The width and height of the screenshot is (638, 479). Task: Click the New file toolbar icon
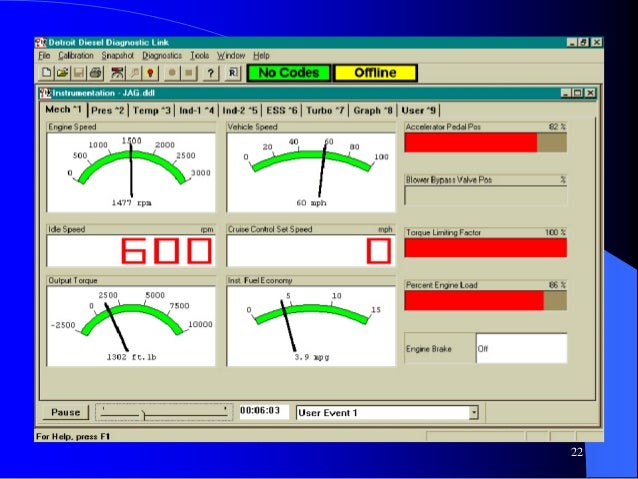click(x=47, y=73)
